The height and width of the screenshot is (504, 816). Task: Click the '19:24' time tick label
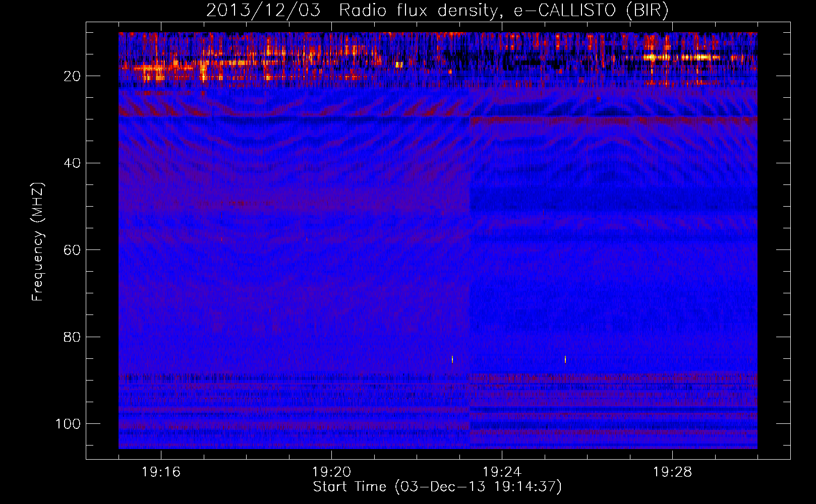pyautogui.click(x=502, y=472)
